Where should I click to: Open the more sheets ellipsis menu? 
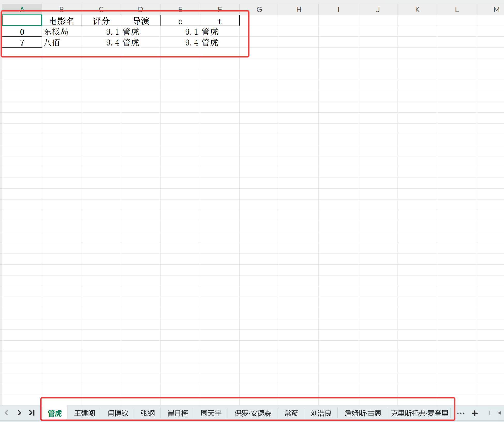(461, 413)
